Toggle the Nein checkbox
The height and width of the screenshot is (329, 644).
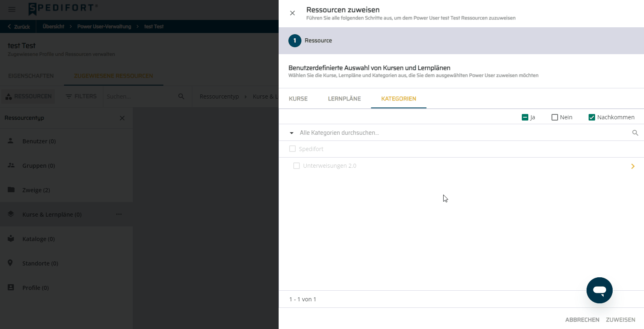(554, 117)
